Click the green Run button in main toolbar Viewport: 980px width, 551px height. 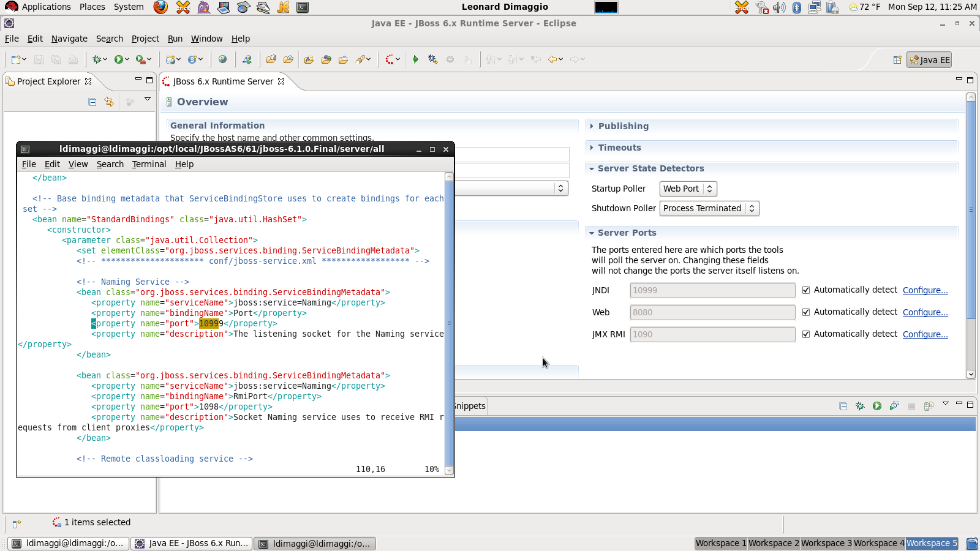(119, 59)
